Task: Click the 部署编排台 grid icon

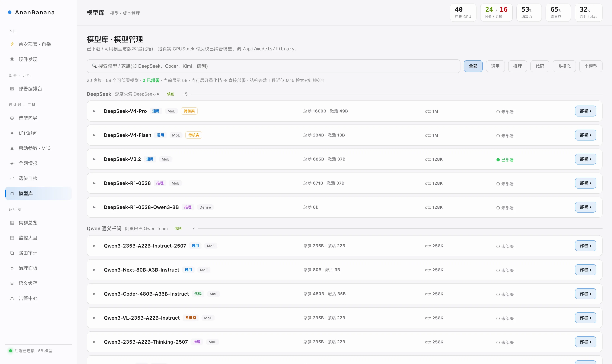Action: pyautogui.click(x=12, y=89)
